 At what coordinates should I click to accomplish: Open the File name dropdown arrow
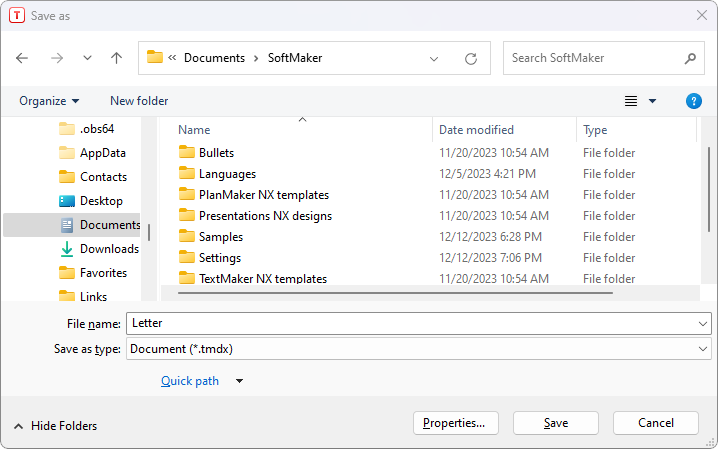(x=703, y=324)
